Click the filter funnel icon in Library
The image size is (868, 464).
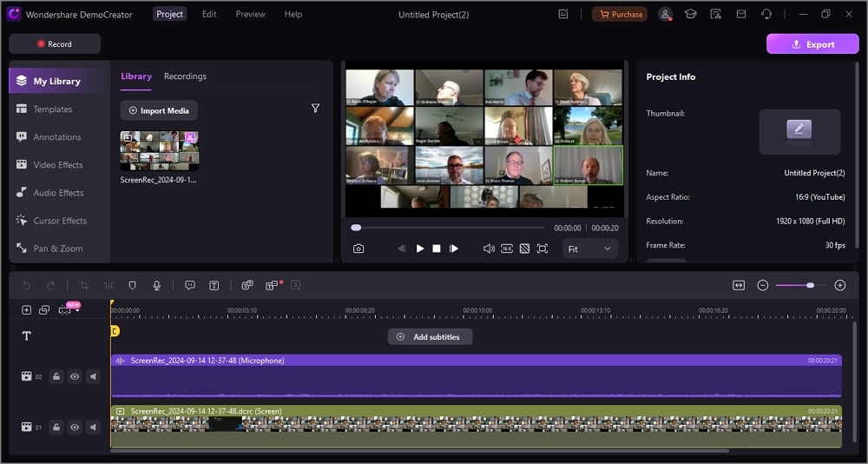(315, 108)
